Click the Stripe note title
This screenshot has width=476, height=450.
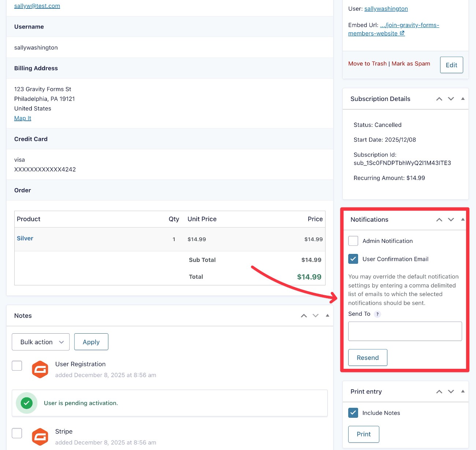coord(64,432)
